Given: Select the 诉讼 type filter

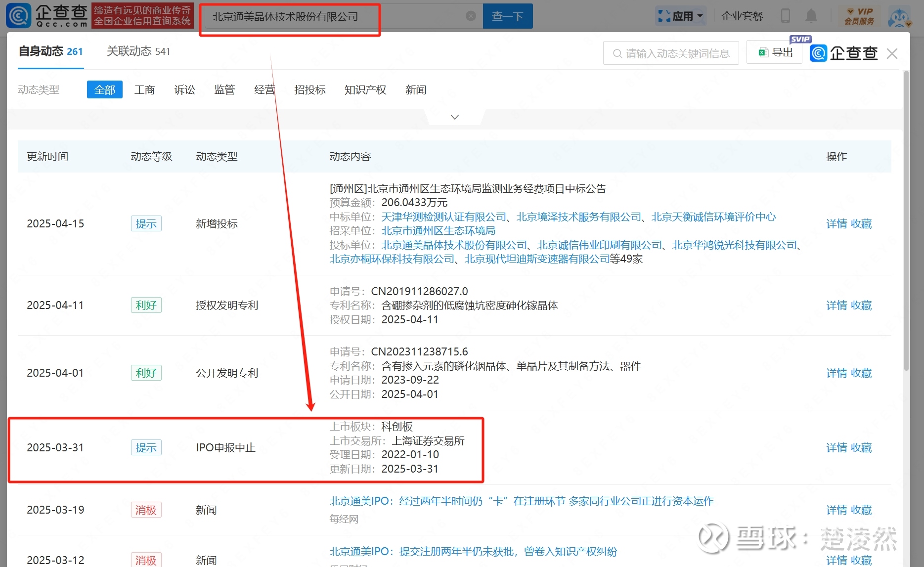Looking at the screenshot, I should pyautogui.click(x=185, y=90).
